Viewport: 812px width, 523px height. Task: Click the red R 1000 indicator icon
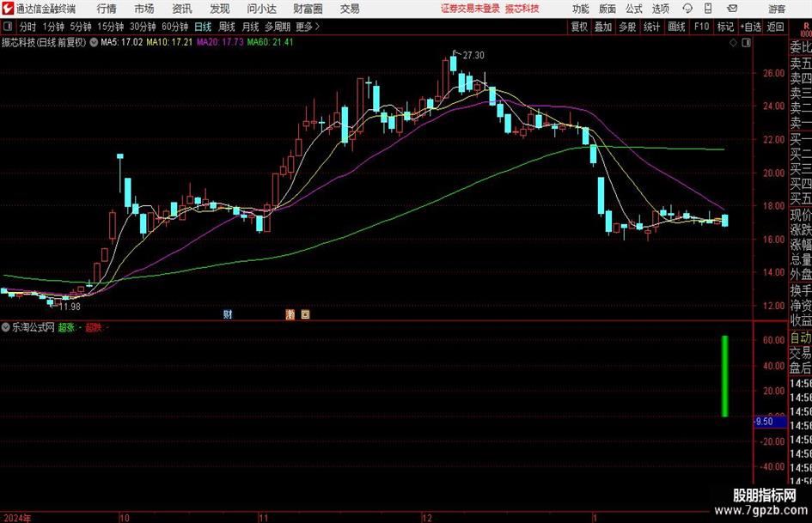pos(806,29)
